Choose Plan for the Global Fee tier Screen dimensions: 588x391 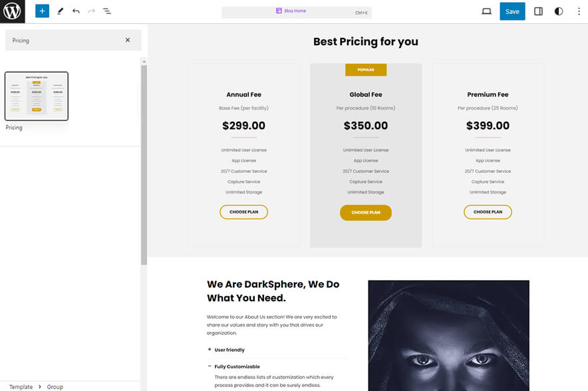(x=365, y=211)
